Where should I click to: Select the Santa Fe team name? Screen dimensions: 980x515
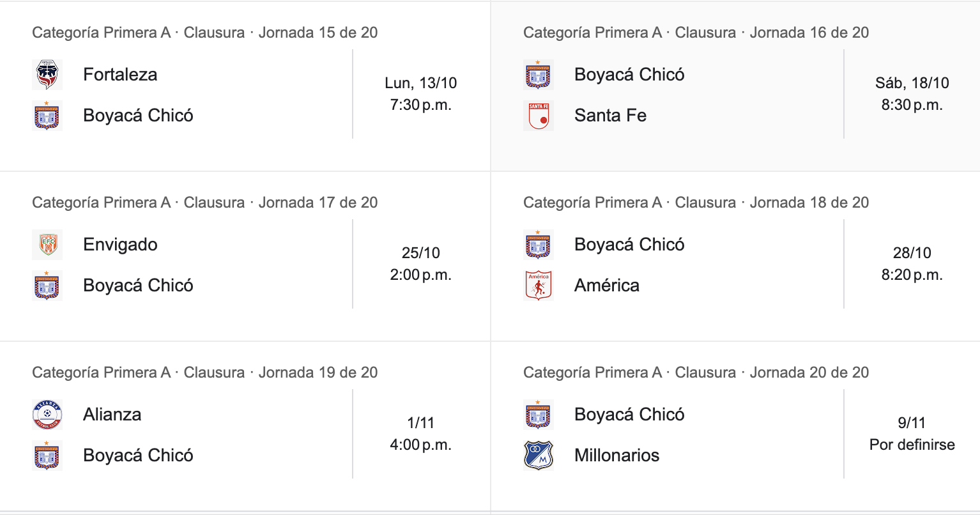point(610,116)
